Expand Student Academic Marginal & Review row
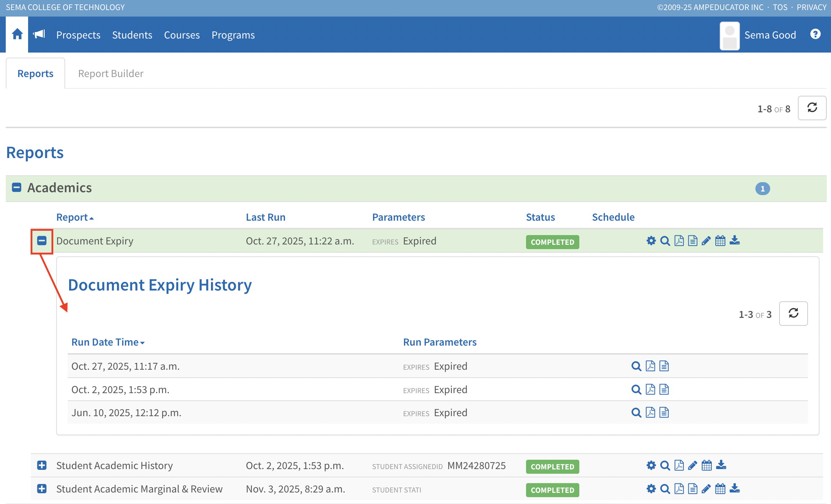831x504 pixels. point(42,489)
